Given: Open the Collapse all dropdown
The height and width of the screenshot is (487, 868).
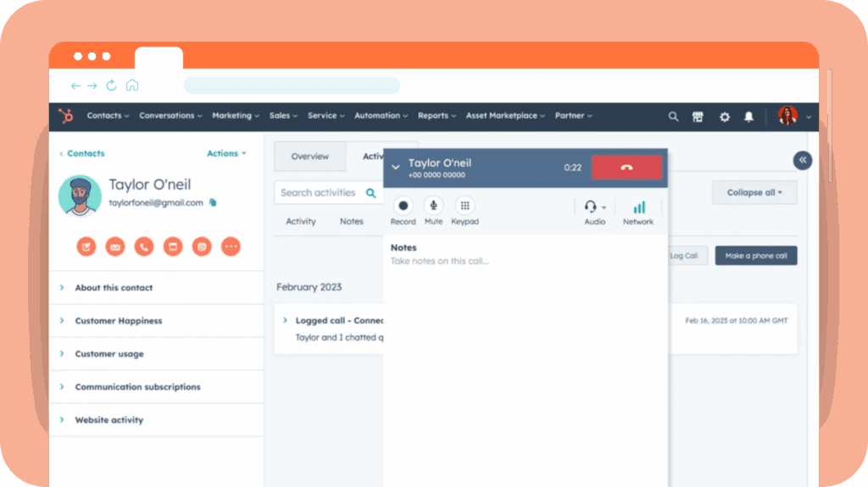Looking at the screenshot, I should point(754,192).
